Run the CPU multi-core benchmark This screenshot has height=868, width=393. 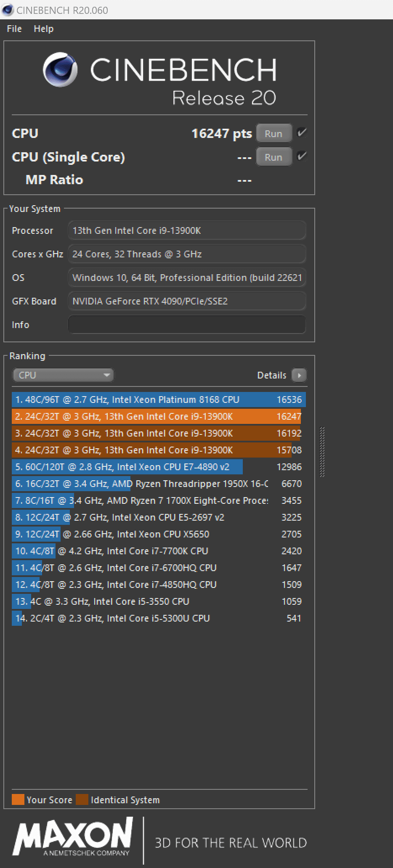[x=274, y=134]
